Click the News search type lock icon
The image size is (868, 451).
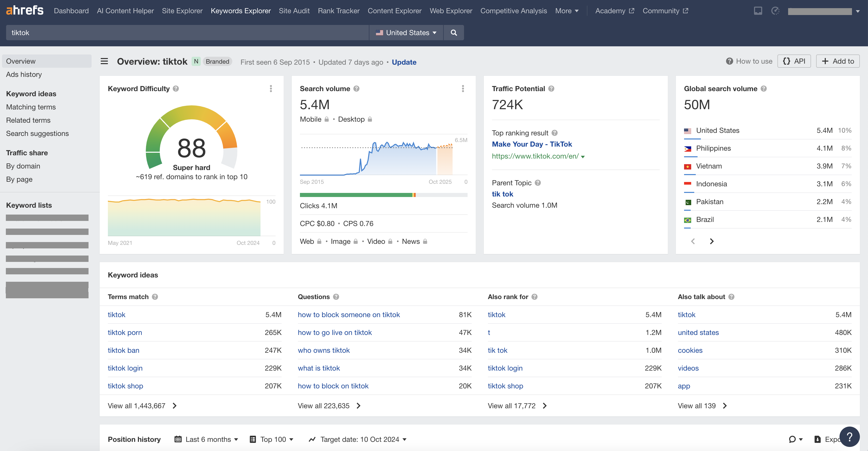click(425, 241)
